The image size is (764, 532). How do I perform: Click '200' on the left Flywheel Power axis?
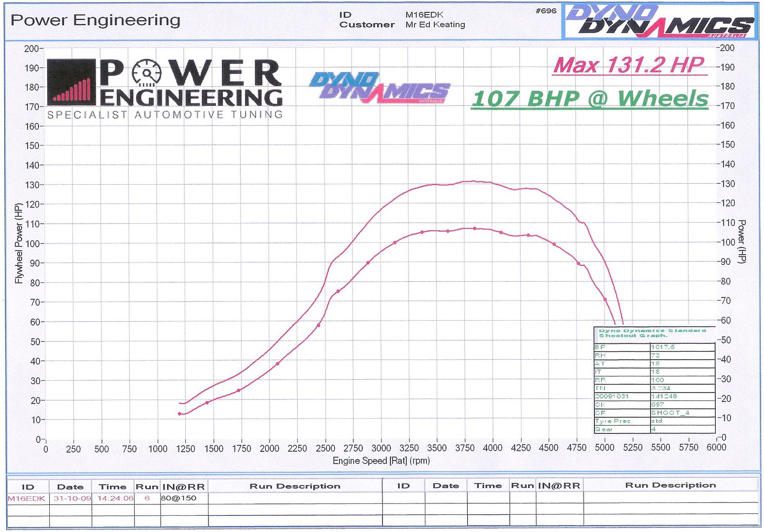click(x=32, y=48)
